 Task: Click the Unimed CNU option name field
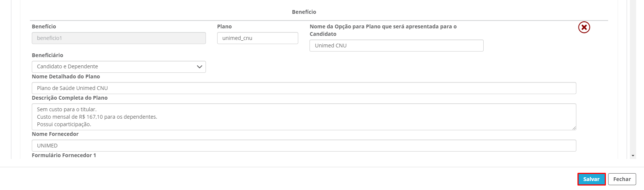coord(396,46)
